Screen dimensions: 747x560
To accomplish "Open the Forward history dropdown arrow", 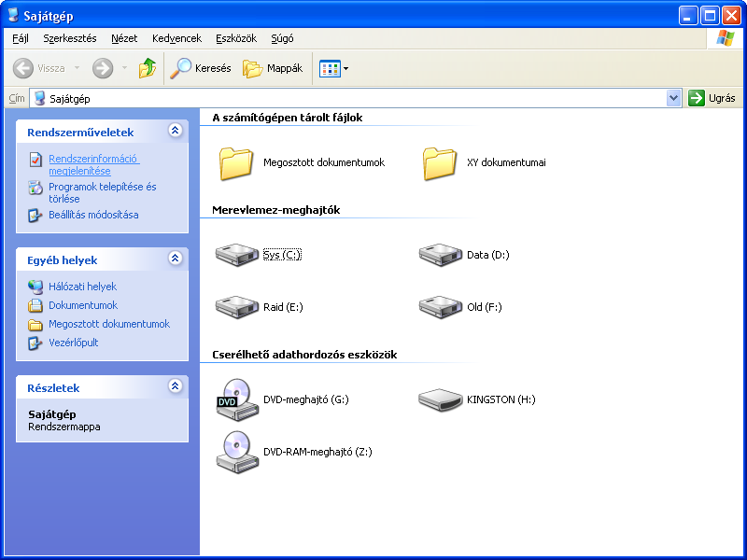I will 124,68.
